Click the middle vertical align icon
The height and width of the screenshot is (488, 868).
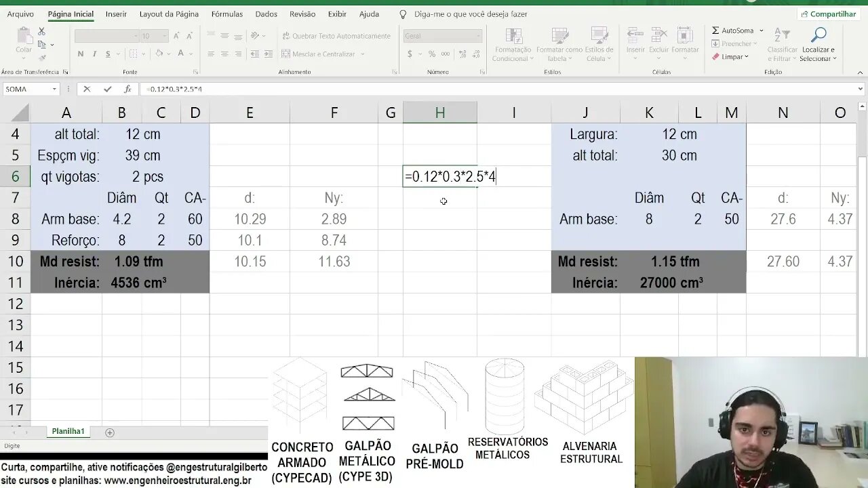coord(224,36)
